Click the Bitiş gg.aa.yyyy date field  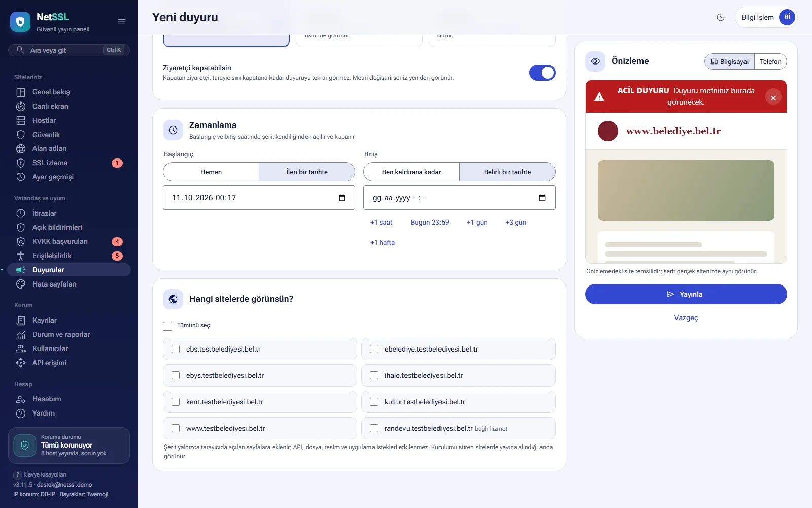click(x=459, y=198)
